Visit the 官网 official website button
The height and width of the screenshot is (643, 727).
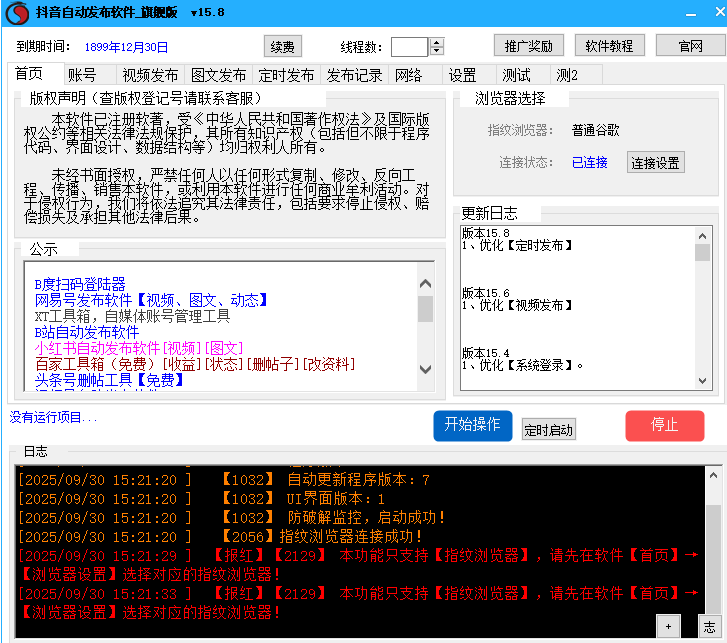pos(691,45)
